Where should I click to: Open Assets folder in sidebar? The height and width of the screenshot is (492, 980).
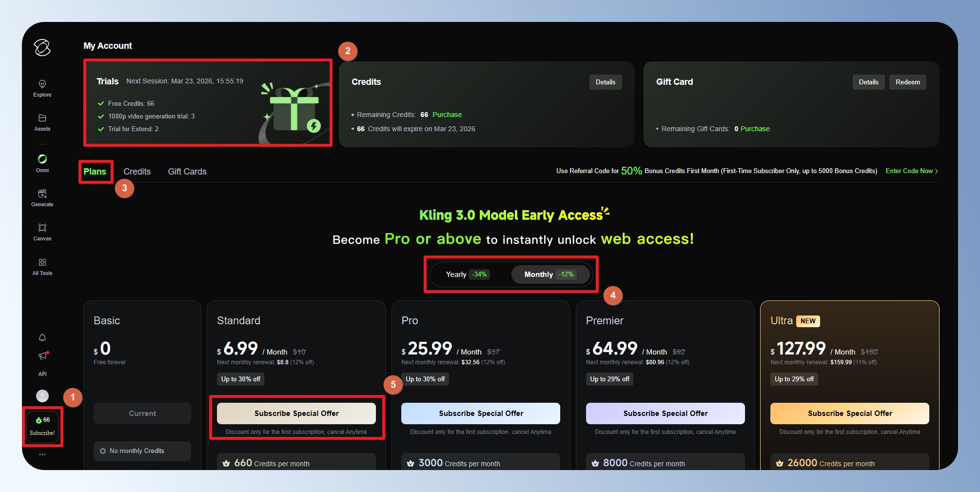pyautogui.click(x=42, y=122)
